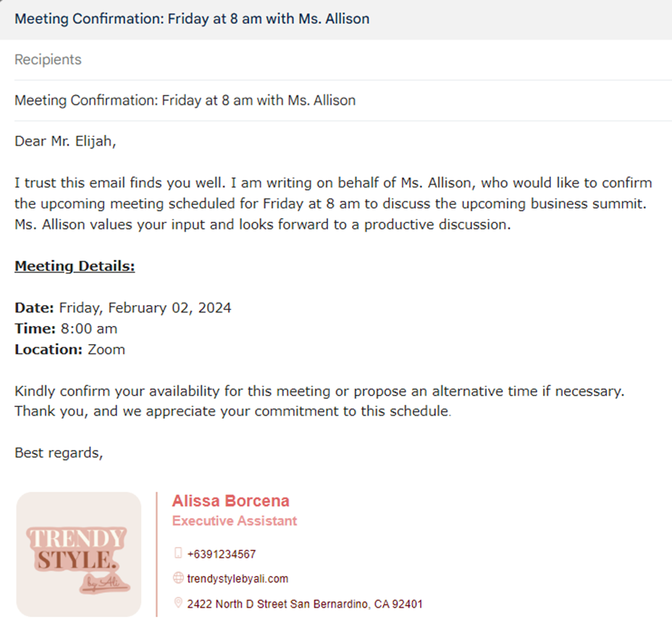
Task: Click the bold 'Date:' label
Action: 34,308
